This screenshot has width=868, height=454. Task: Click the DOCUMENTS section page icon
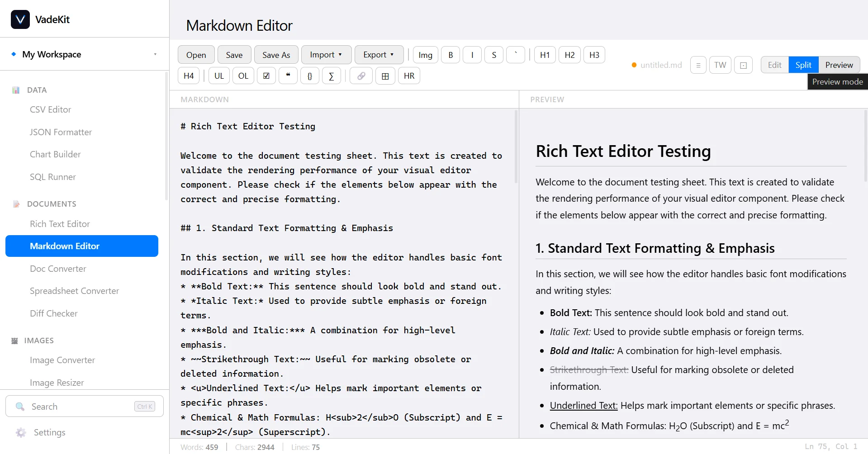pos(16,204)
